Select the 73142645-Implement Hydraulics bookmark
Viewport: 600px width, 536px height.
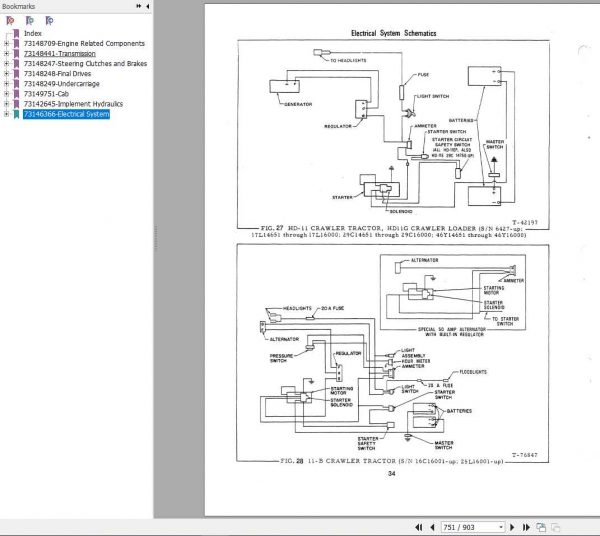(x=73, y=104)
